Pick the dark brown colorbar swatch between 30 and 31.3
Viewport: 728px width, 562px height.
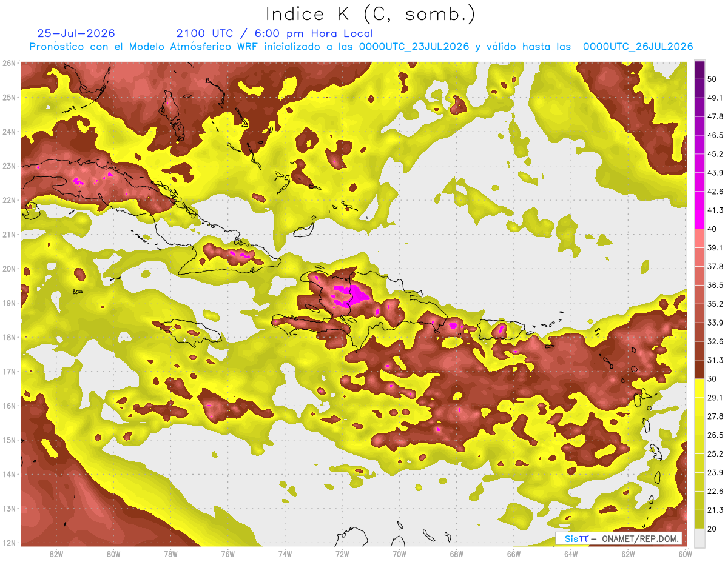[699, 370]
